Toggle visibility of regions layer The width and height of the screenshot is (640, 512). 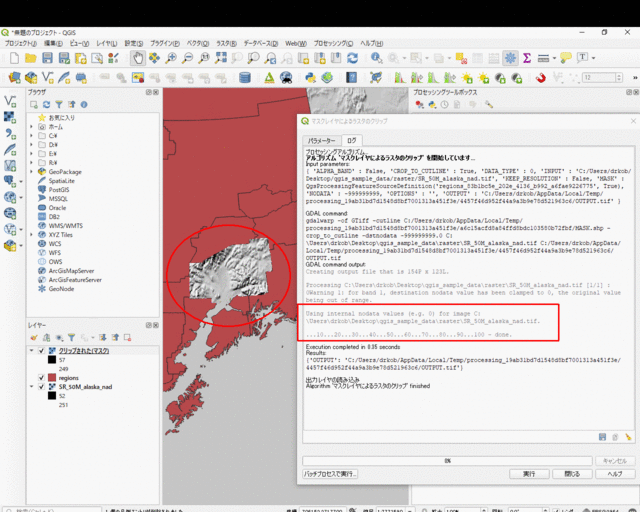41,378
